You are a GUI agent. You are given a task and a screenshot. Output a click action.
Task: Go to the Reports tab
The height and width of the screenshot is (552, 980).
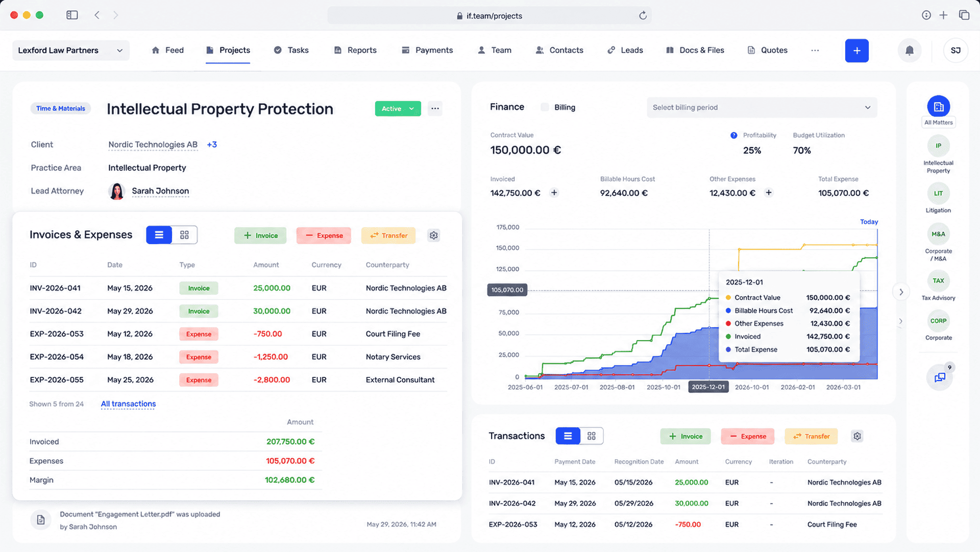tap(355, 50)
